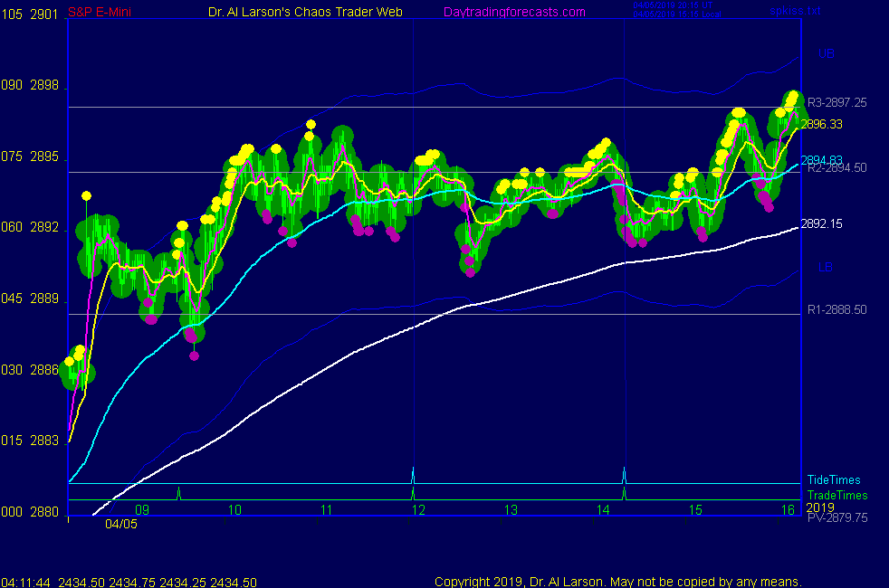Click the '075 2895' price axis label
This screenshot has width=889, height=588.
click(30, 156)
